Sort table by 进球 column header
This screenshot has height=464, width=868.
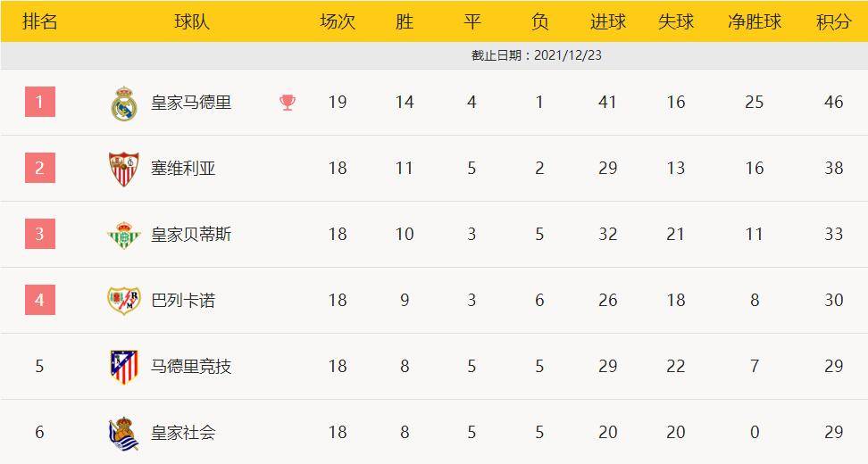(608, 22)
